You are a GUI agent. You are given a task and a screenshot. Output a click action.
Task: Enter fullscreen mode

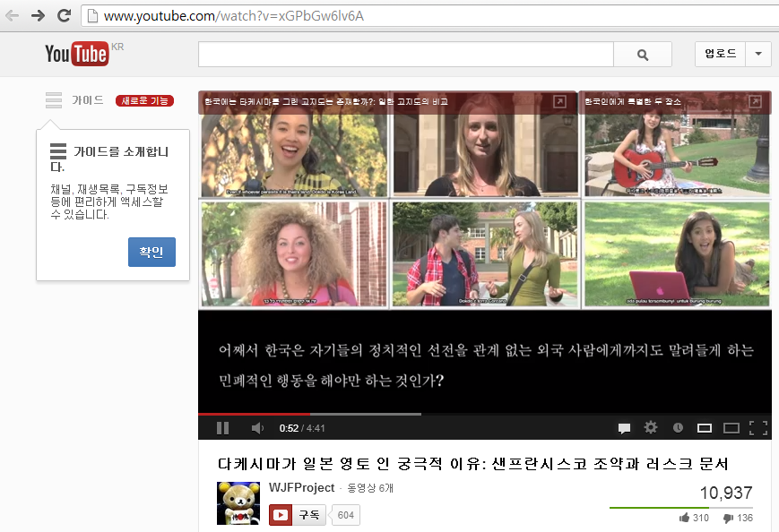[x=757, y=428]
